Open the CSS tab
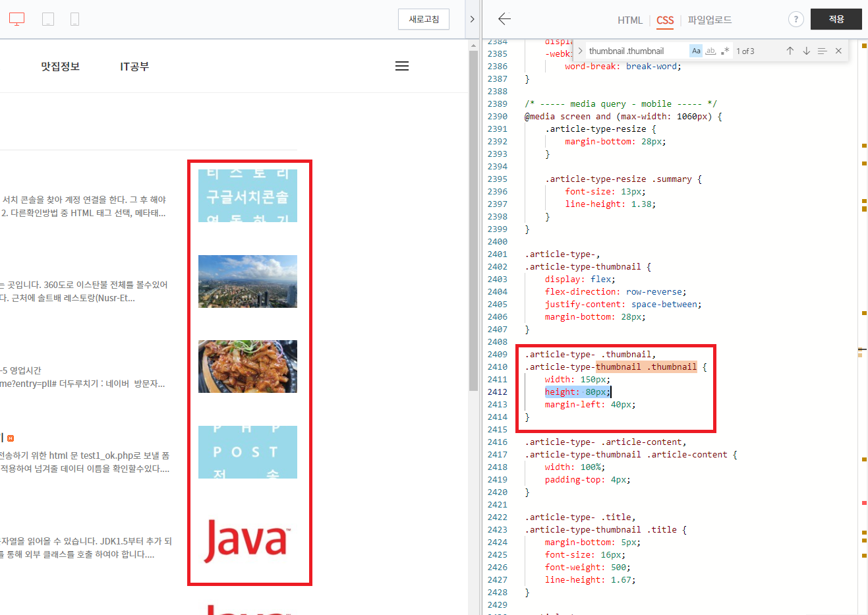The width and height of the screenshot is (868, 615). point(665,20)
